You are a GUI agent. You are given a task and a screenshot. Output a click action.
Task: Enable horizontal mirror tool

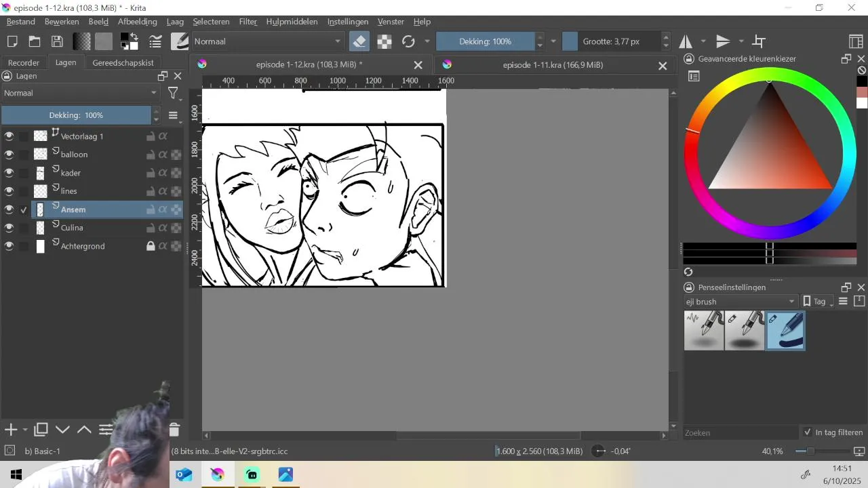(x=686, y=41)
